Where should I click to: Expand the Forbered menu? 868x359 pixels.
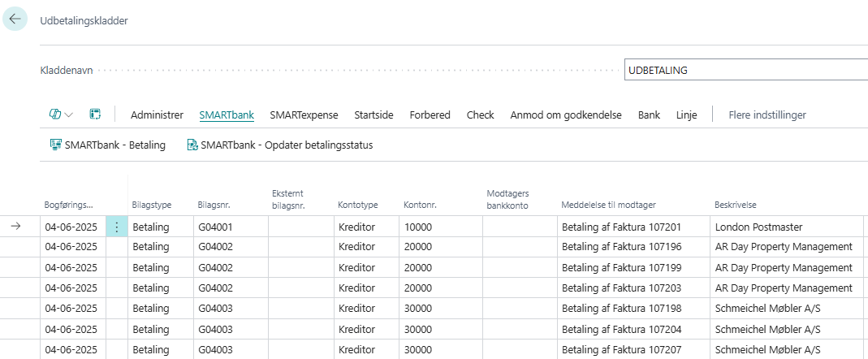click(430, 115)
